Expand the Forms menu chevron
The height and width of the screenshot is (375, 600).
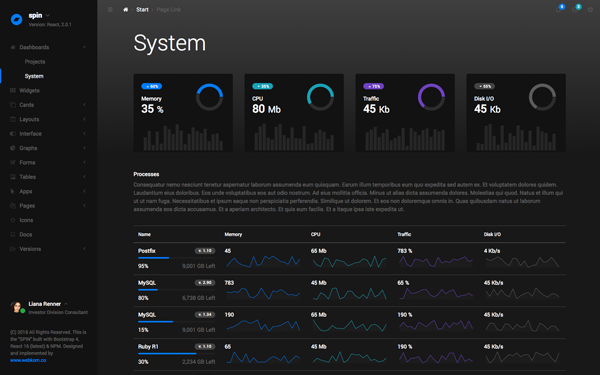(x=84, y=162)
